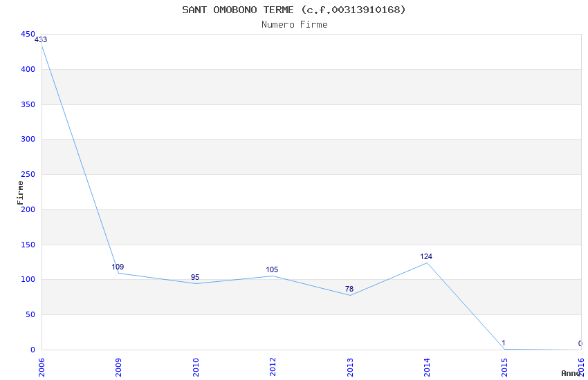The width and height of the screenshot is (588, 380).
Task: Click the x-axis year label 2016
Action: [582, 368]
